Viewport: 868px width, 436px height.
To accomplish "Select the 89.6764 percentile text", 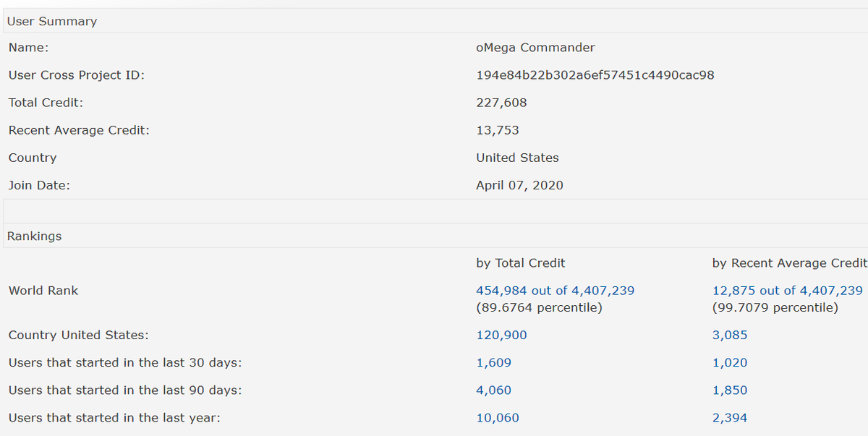I will tap(539, 308).
